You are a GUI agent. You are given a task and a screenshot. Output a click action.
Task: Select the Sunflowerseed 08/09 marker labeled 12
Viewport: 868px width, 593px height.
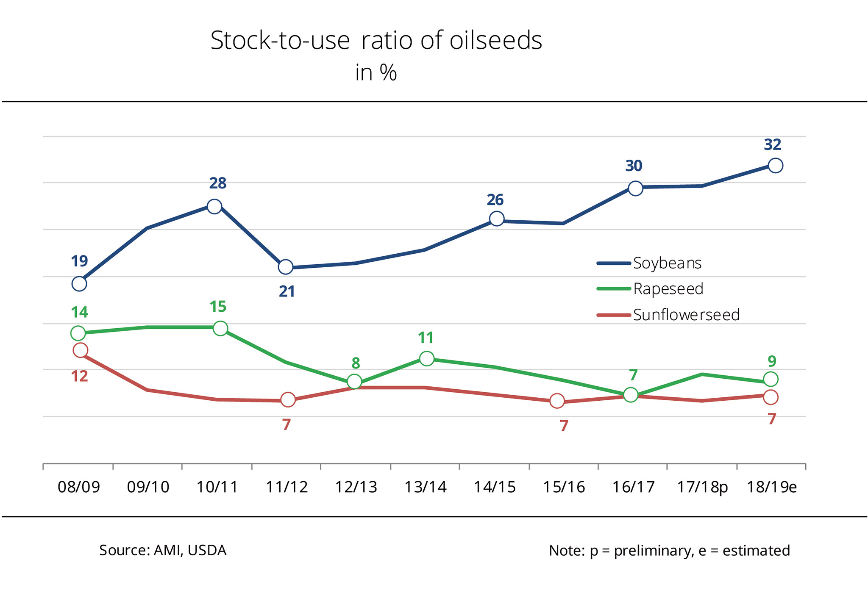pos(80,350)
